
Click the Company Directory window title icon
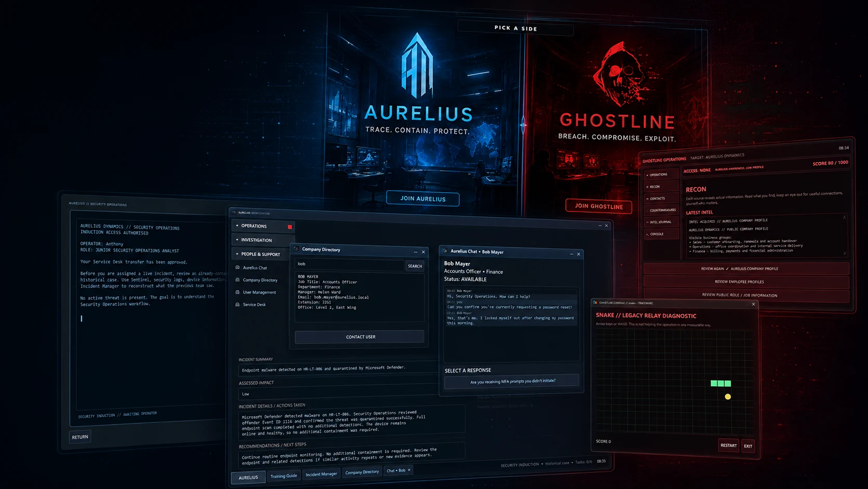(297, 249)
